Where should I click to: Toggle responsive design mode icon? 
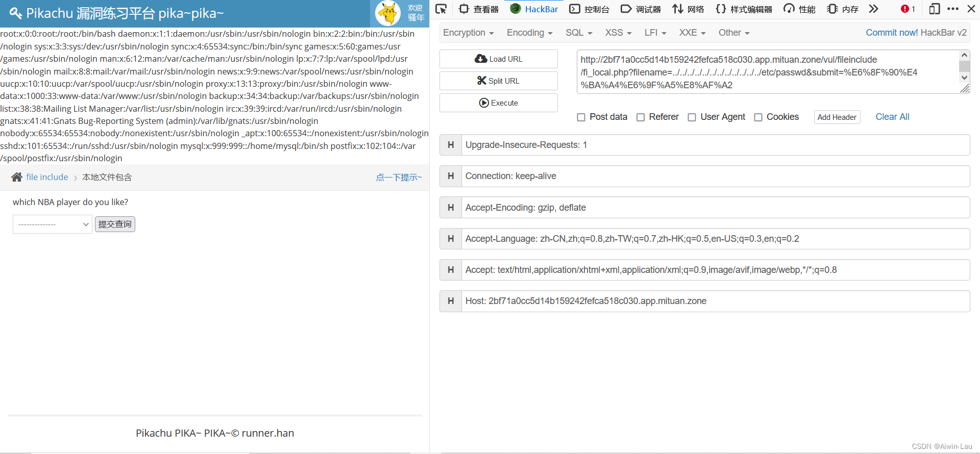[x=934, y=9]
